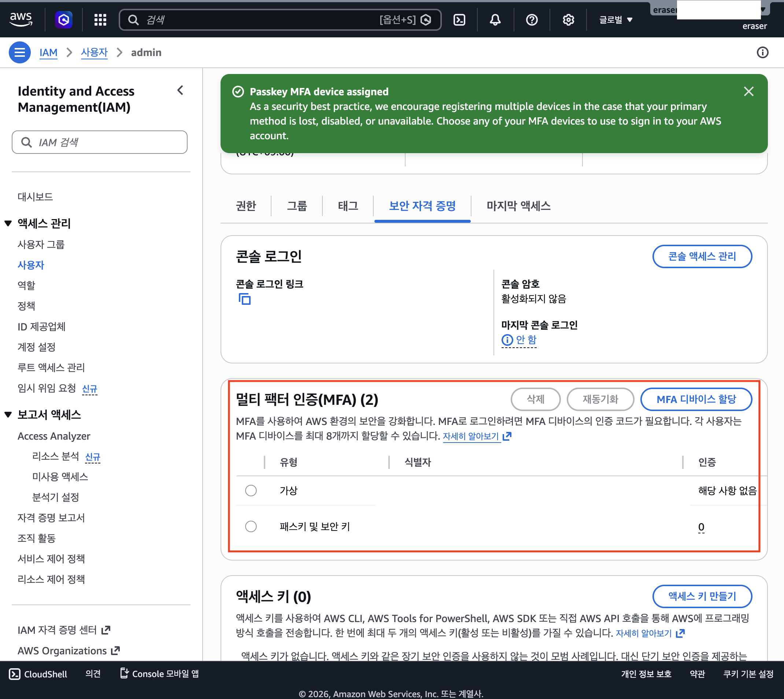The image size is (784, 699).
Task: Collapse the 액세스 관리 section
Action: pos(8,223)
